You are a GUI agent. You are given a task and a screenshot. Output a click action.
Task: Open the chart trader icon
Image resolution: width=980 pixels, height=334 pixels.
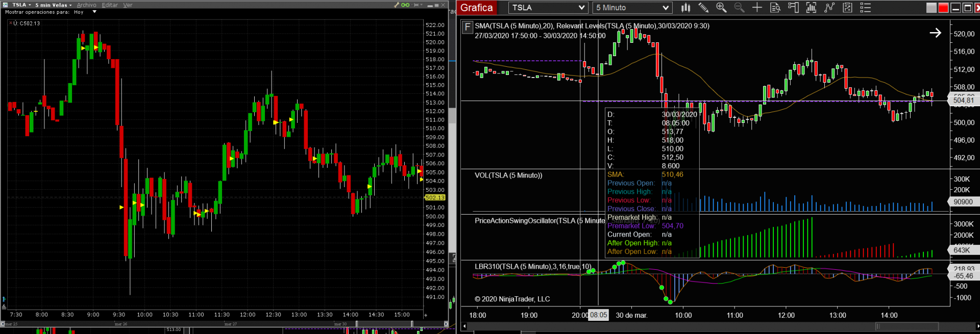tap(793, 8)
